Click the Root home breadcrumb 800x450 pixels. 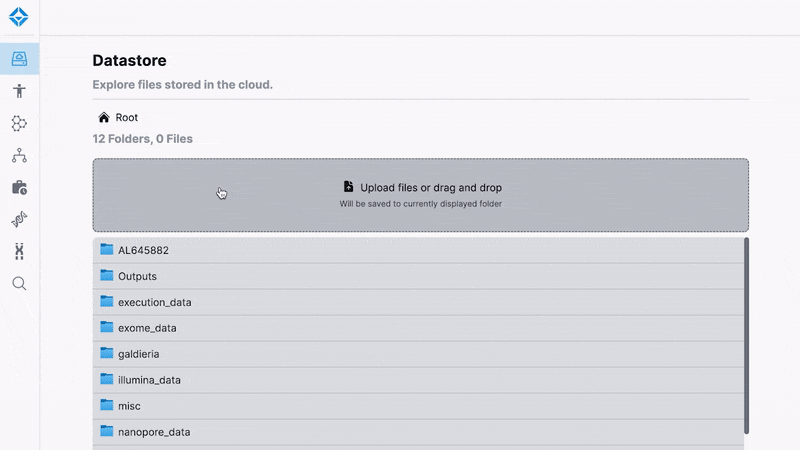[x=118, y=117]
